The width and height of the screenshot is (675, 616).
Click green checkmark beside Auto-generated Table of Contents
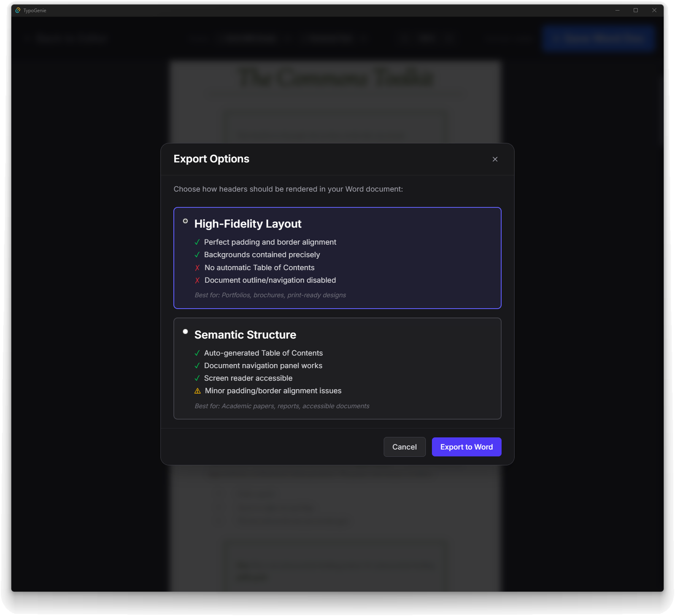(197, 353)
